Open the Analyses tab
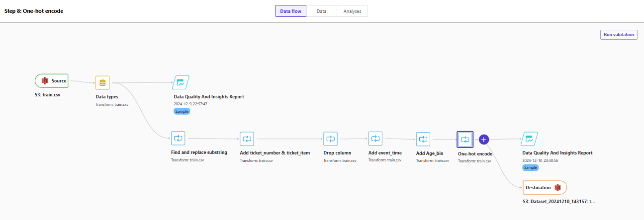 click(x=352, y=11)
